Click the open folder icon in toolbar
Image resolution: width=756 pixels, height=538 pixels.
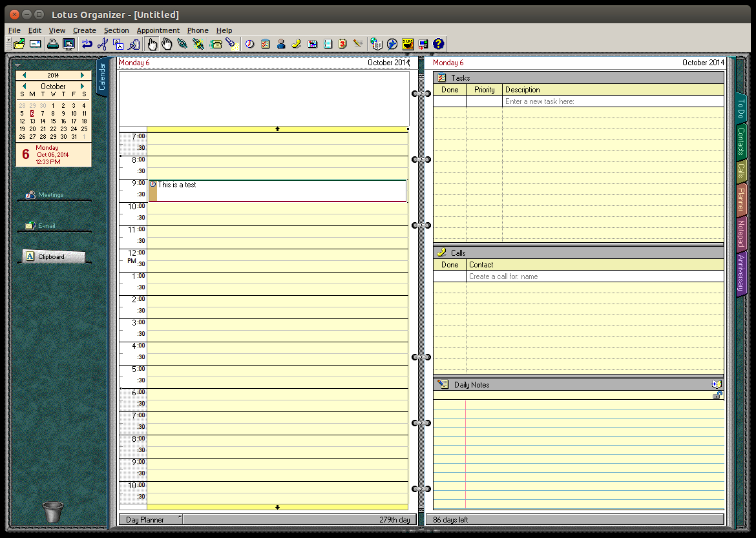coord(19,44)
